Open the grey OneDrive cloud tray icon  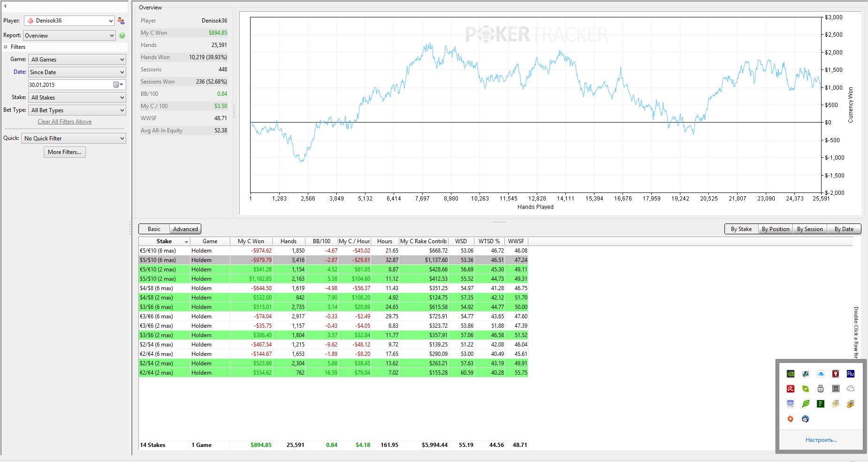[x=851, y=389]
